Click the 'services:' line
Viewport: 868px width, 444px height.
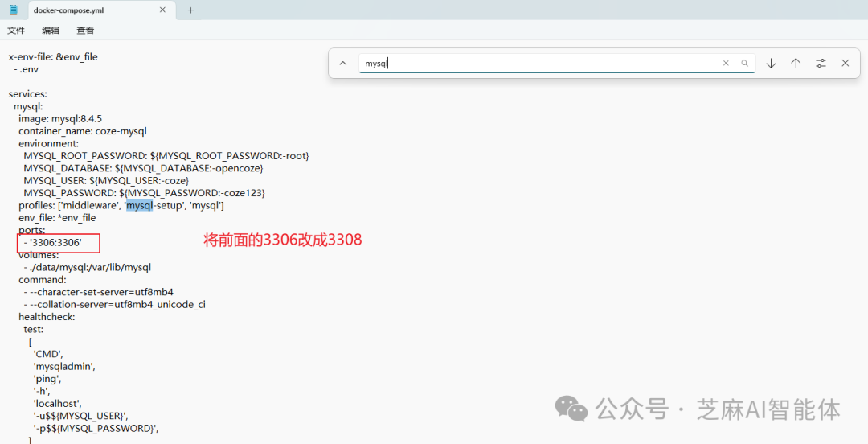tap(27, 94)
